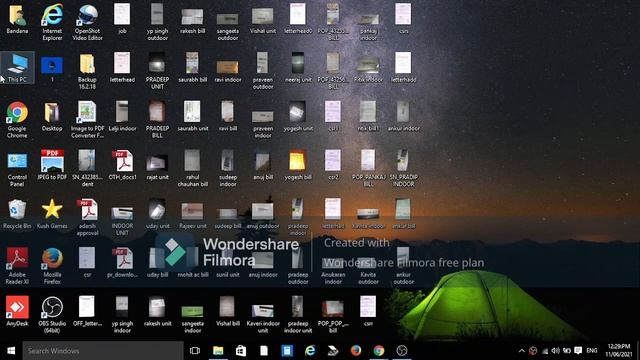This screenshot has width=640, height=360.
Task: Open the Recycle Bin
Action: (17, 214)
